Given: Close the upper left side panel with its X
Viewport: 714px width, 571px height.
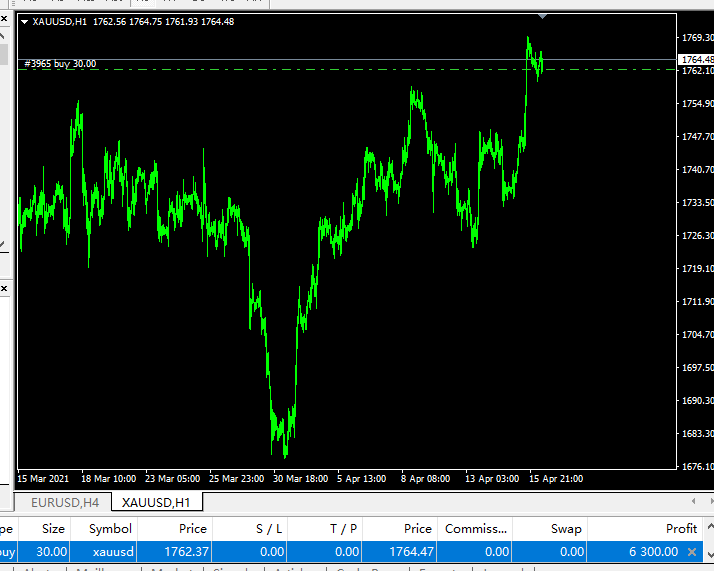Looking at the screenshot, I should point(4,19).
